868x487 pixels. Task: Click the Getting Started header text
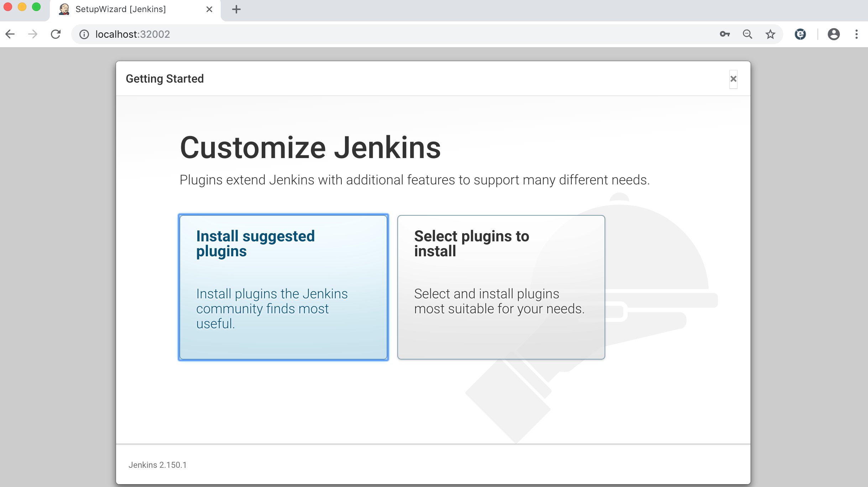165,79
